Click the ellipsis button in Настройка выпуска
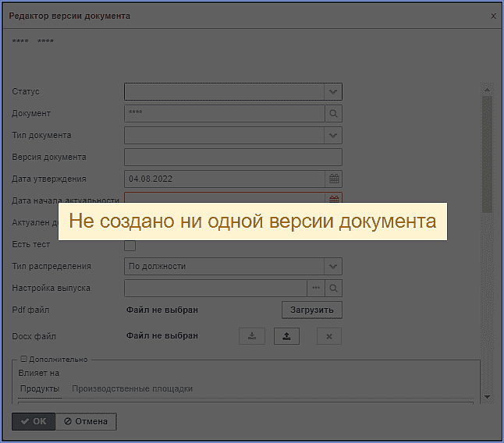Viewport: 504px width, 443px height. (316, 288)
